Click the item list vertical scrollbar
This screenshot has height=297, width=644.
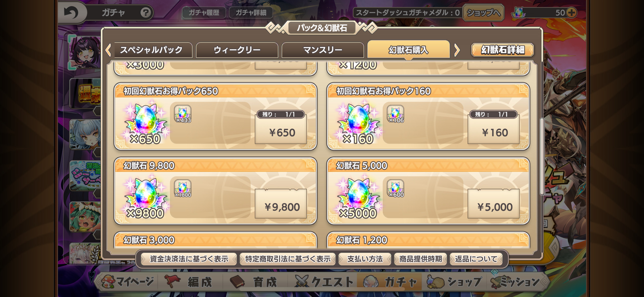(542, 156)
